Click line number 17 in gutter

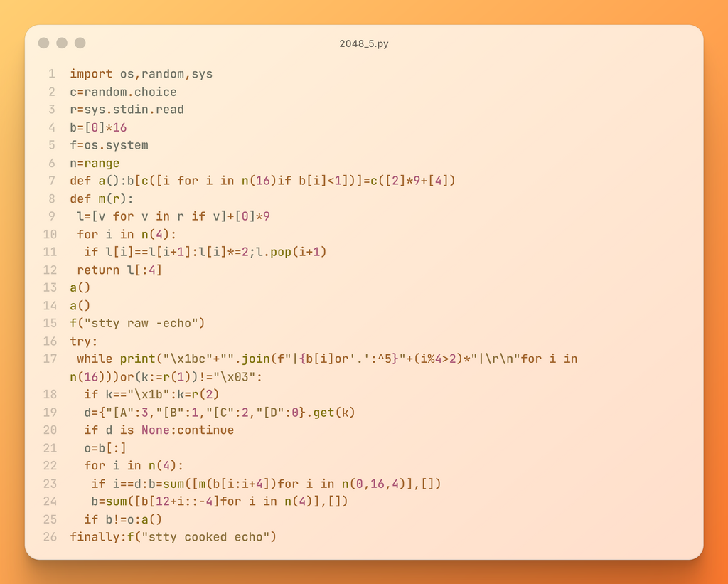(x=50, y=359)
